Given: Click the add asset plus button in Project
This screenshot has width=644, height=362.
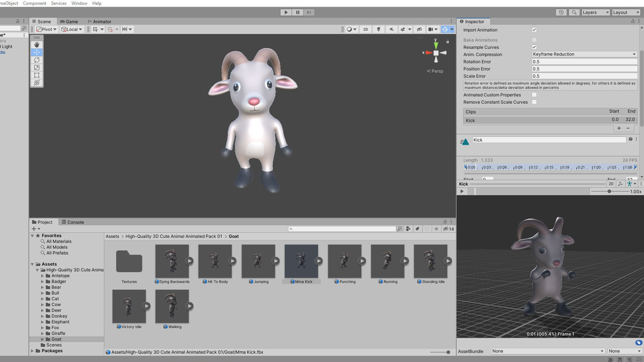Looking at the screenshot, I should [x=34, y=229].
